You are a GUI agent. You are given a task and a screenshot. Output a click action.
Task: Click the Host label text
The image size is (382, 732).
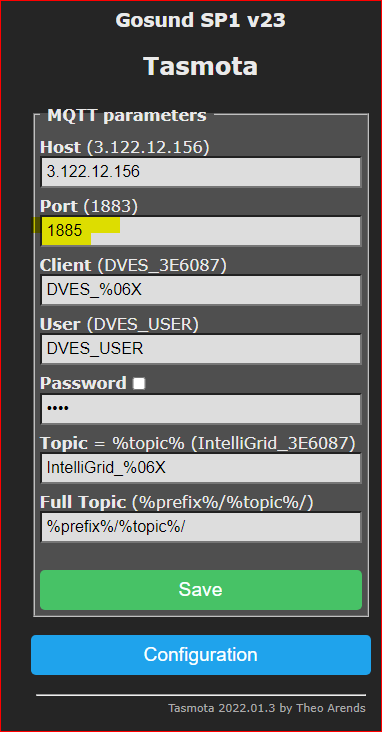[x=60, y=148]
